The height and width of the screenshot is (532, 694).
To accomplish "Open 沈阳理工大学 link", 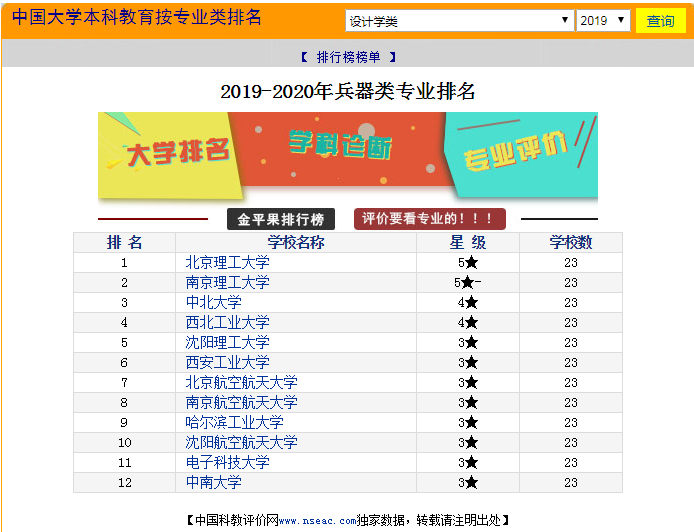I will pos(227,342).
